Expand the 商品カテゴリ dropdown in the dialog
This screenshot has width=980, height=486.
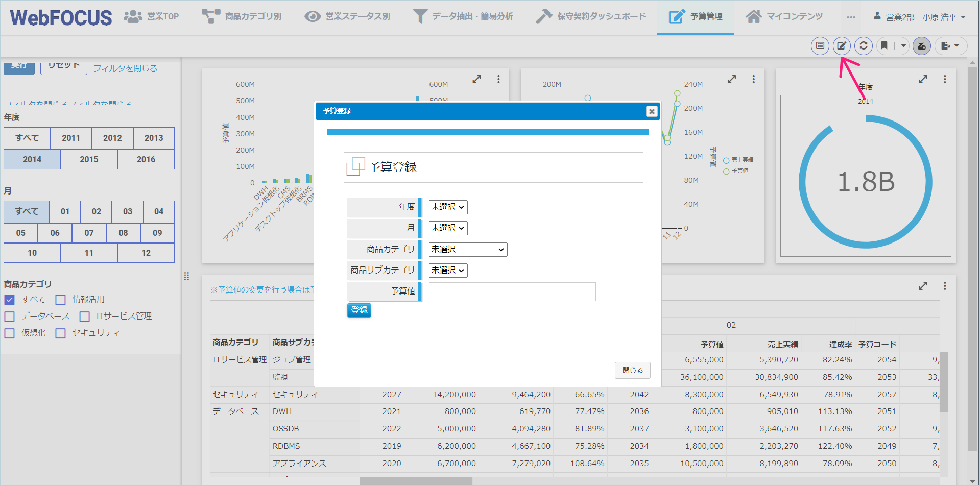point(468,250)
